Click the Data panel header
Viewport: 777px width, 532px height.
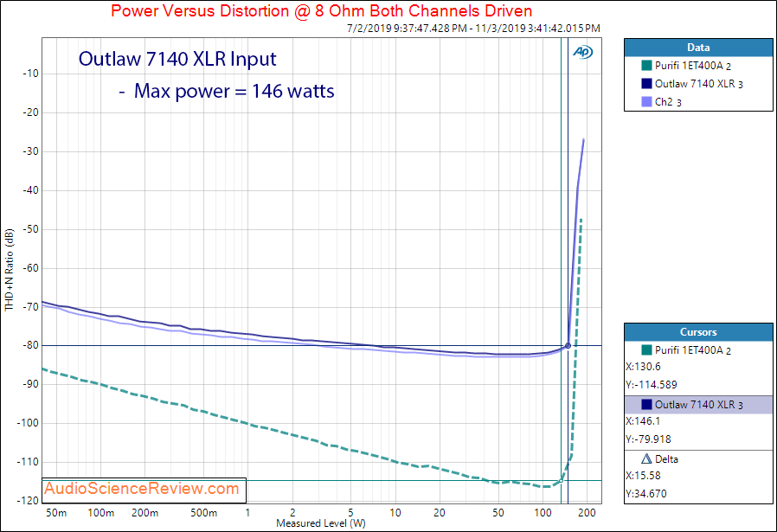click(698, 48)
